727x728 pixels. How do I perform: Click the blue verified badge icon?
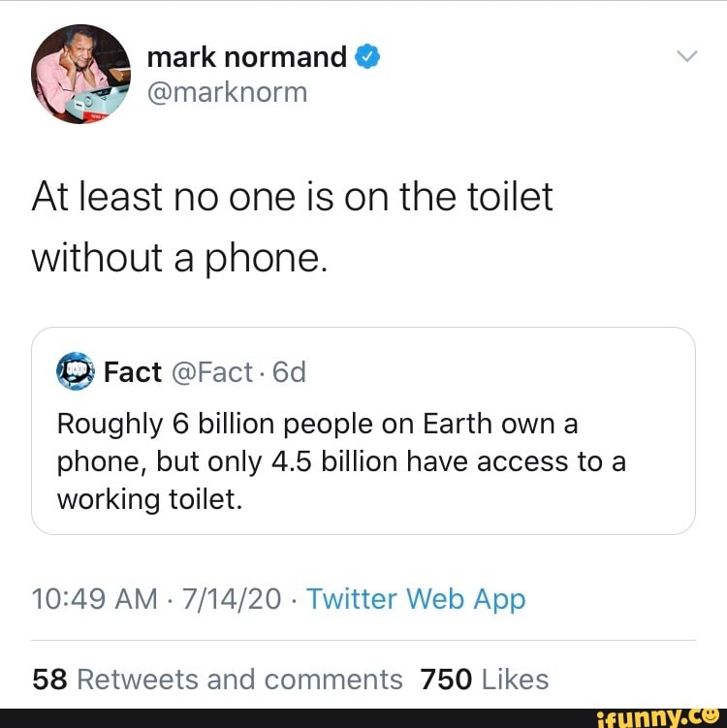click(x=367, y=56)
